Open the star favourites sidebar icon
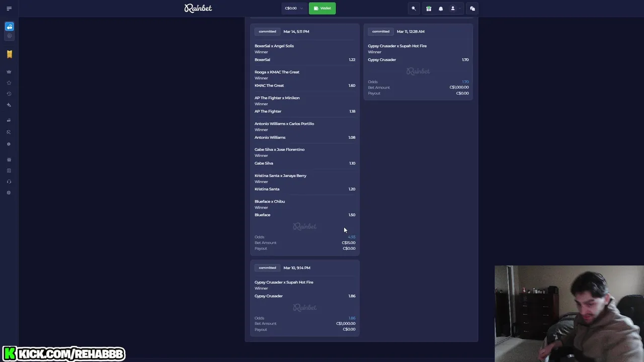 click(x=9, y=83)
